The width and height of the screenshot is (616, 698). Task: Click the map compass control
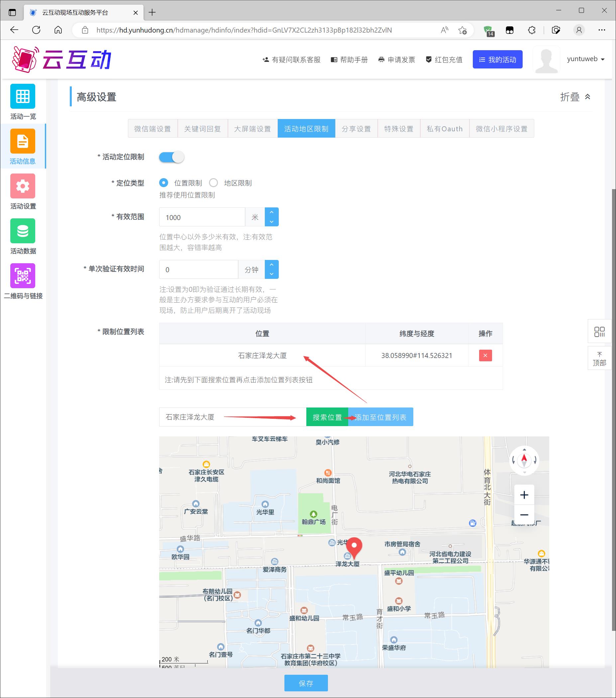524,460
